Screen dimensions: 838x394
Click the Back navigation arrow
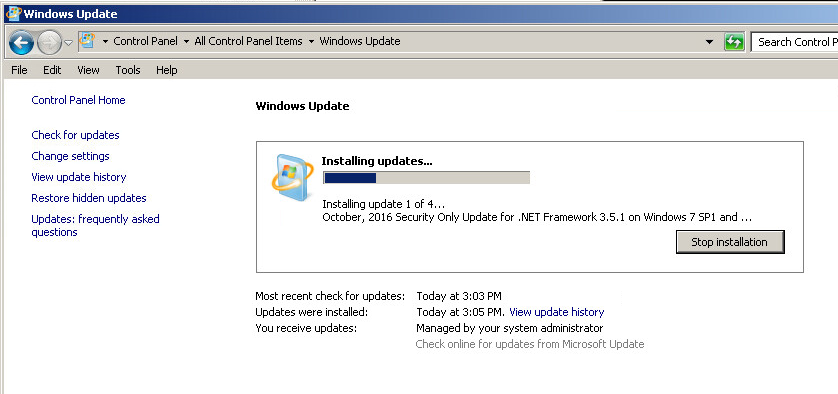21,42
